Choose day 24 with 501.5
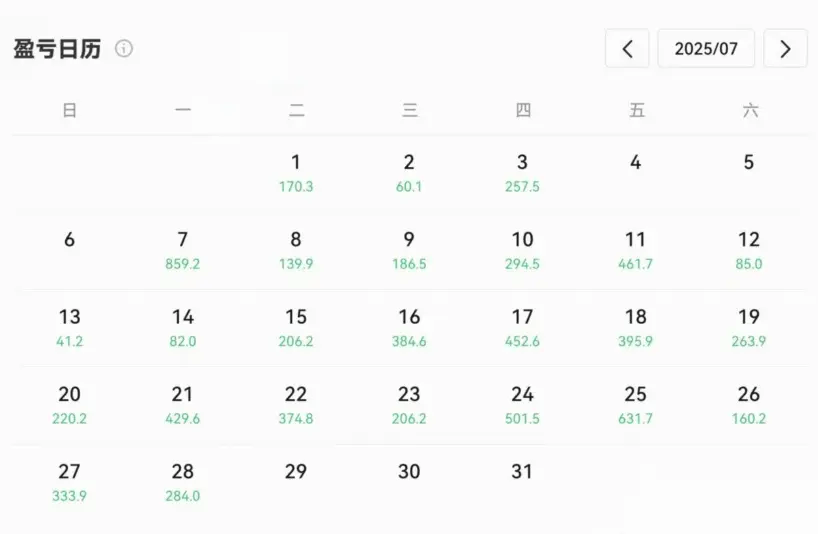Viewport: 818px width, 534px height. click(522, 405)
